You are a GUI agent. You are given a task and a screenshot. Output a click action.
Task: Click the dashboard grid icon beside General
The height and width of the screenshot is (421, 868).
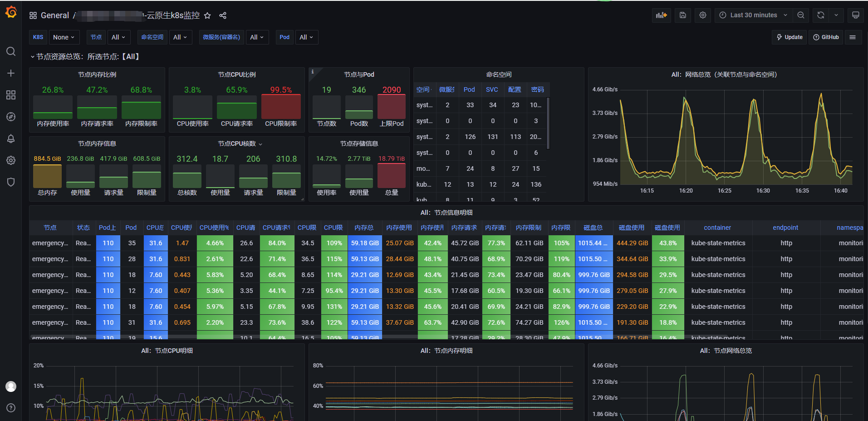click(x=33, y=15)
